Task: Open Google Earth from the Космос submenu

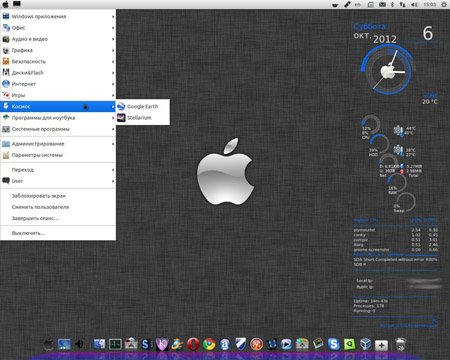Action: 143,106
